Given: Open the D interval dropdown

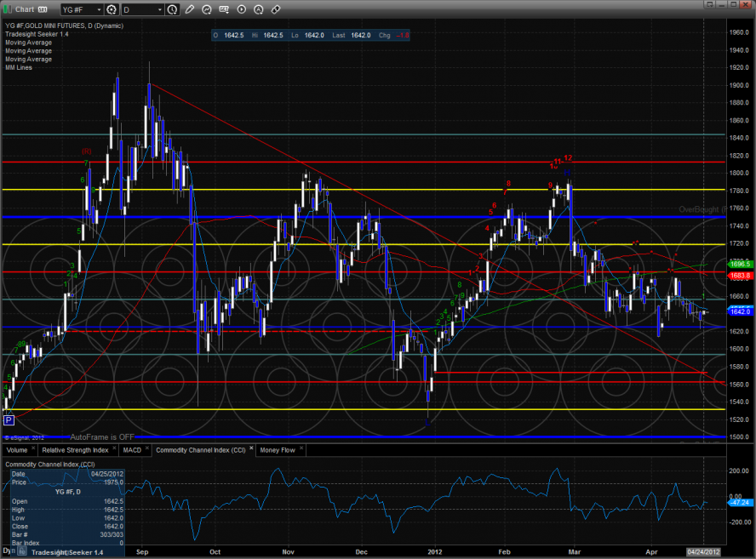Looking at the screenshot, I should tap(141, 10).
